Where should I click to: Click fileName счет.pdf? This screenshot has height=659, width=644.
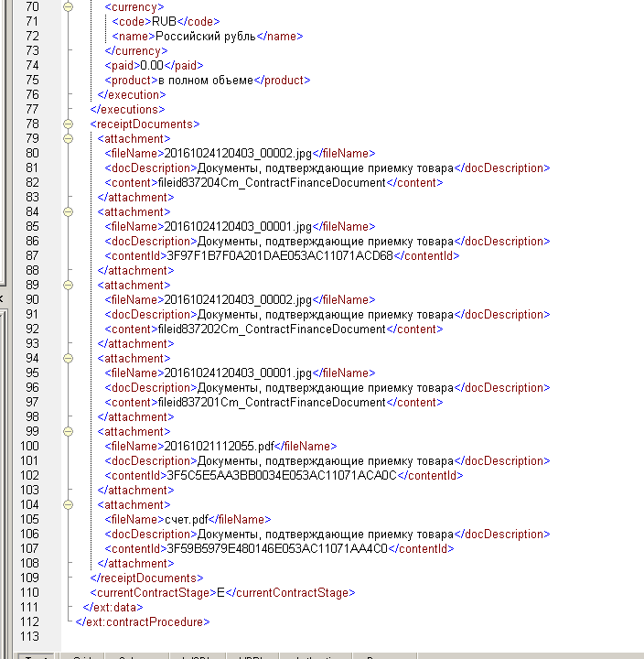[186, 520]
